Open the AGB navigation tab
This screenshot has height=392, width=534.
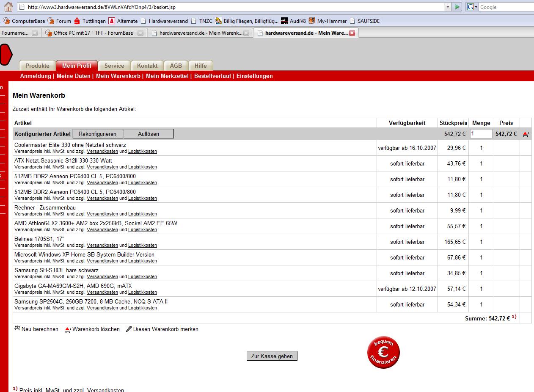(x=176, y=66)
